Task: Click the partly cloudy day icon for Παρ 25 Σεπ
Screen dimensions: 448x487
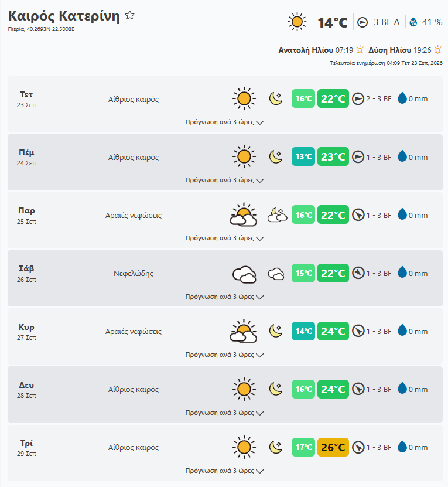Action: coord(244,214)
